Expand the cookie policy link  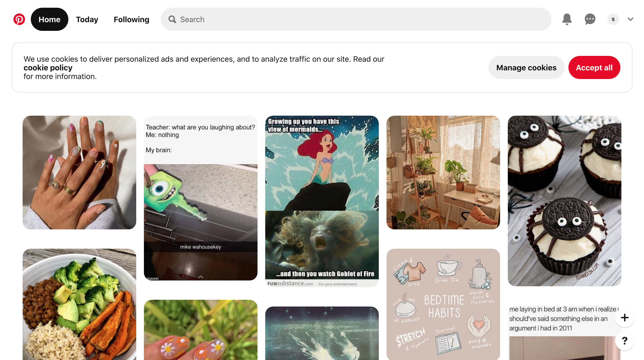[48, 67]
